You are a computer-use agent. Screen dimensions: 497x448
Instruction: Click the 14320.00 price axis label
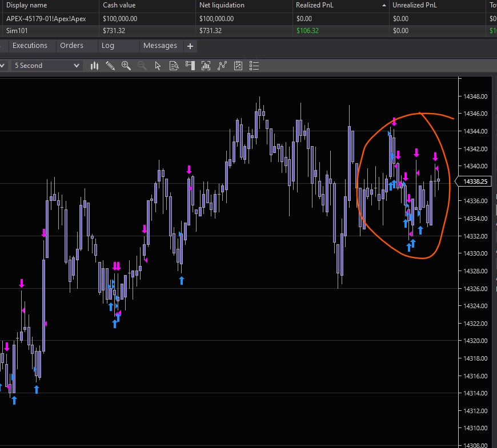click(475, 341)
